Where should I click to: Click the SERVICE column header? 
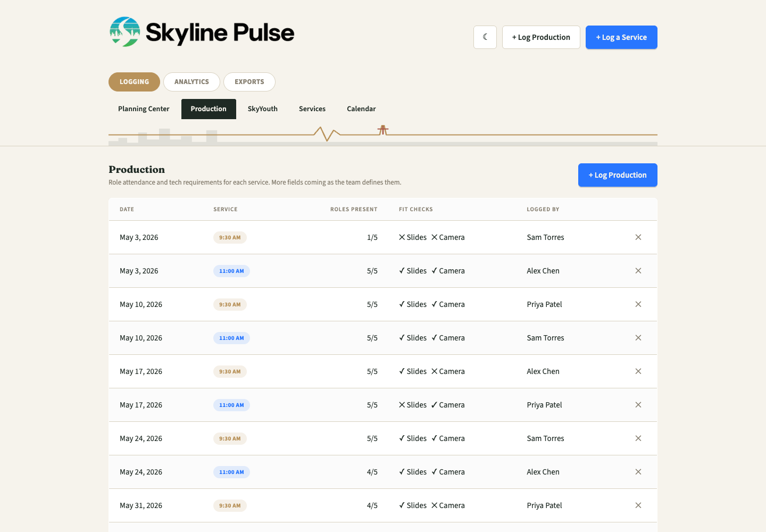coord(226,210)
